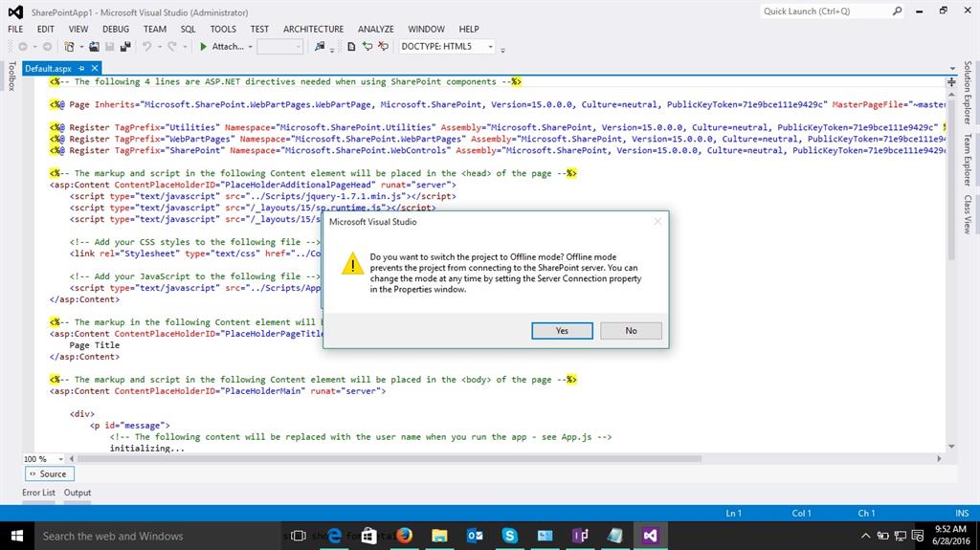Open the toolbar overflow options after DOCTYPE
This screenshot has width=980, height=550.
coord(502,49)
